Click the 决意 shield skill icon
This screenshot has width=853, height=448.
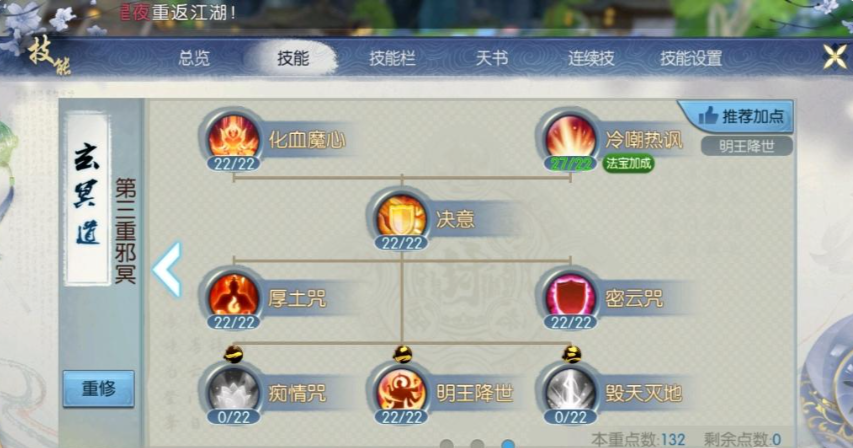[401, 216]
